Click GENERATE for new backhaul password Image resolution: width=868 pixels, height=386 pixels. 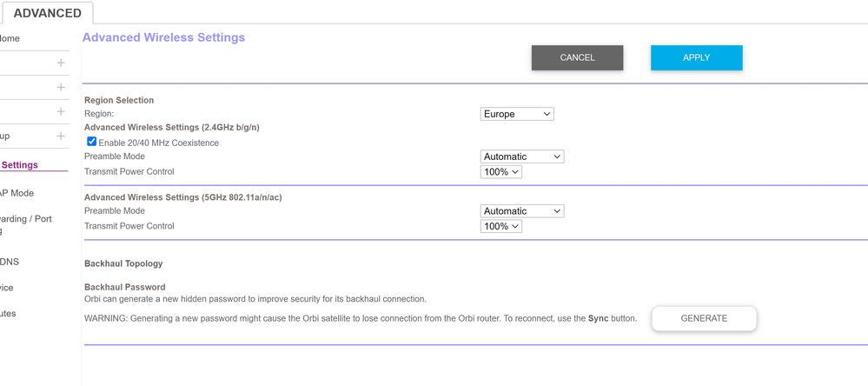[704, 318]
